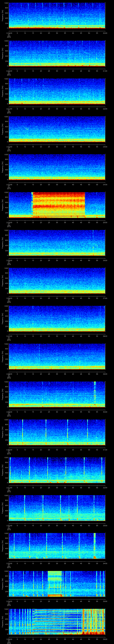
Task: Click the 26:00 end time label
Action: tap(105, 260)
